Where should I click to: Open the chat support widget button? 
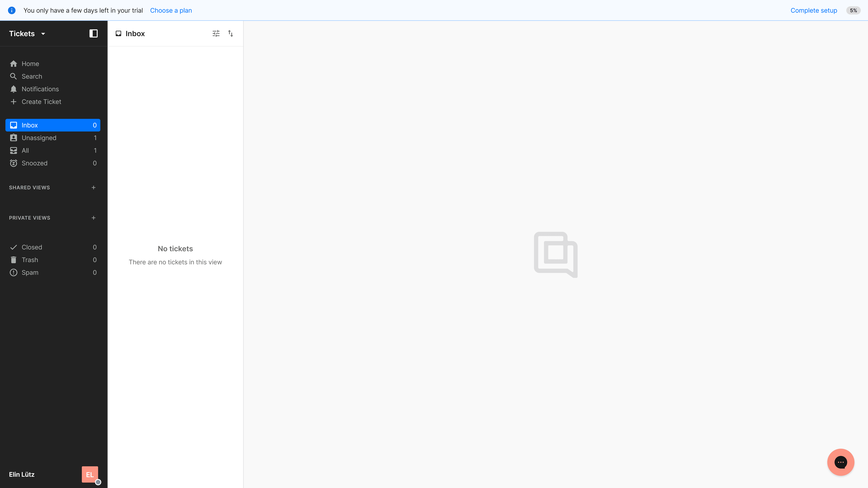841,462
